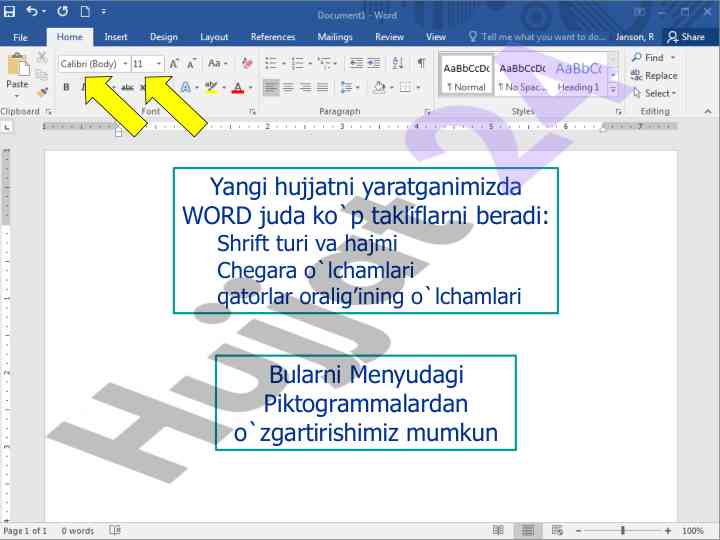Image resolution: width=720 pixels, height=540 pixels.
Task: Switch to the Review tab
Action: [x=389, y=37]
